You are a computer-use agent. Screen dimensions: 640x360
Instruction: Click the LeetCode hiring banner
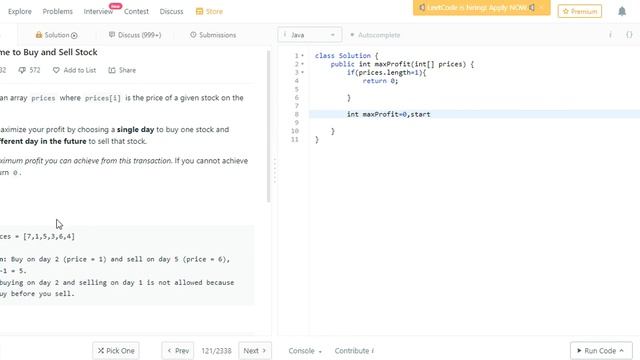pyautogui.click(x=482, y=8)
